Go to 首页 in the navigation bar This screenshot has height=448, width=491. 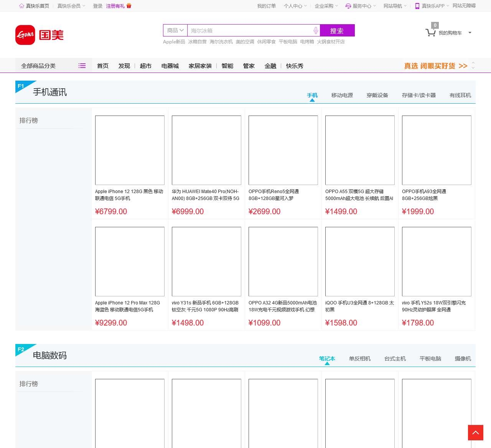(x=103, y=66)
